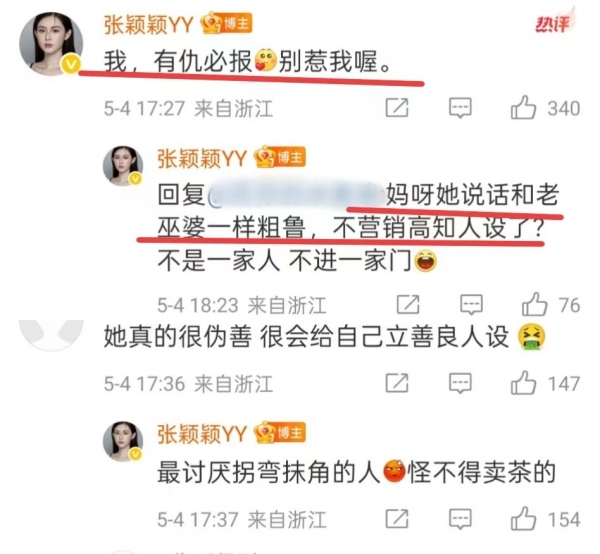Tap the grey avatar of 她真的很伪善 commenter
The width and height of the screenshot is (600, 554).
click(51, 335)
